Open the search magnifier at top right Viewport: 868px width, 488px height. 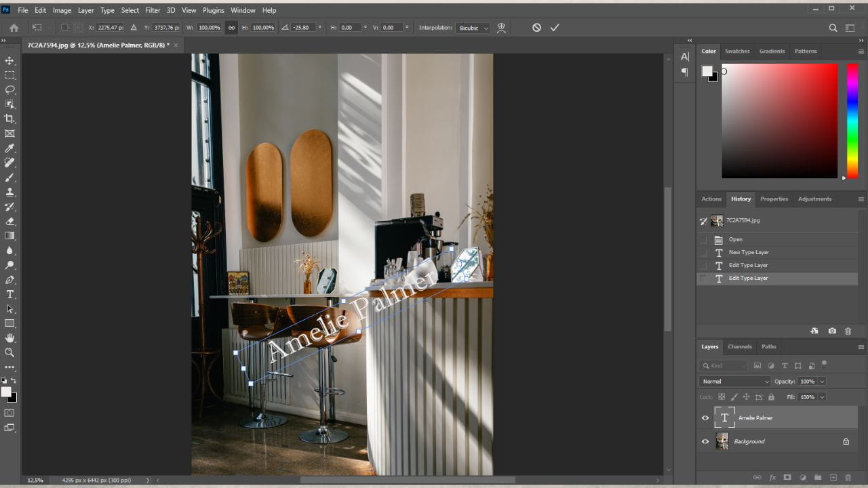(x=833, y=28)
